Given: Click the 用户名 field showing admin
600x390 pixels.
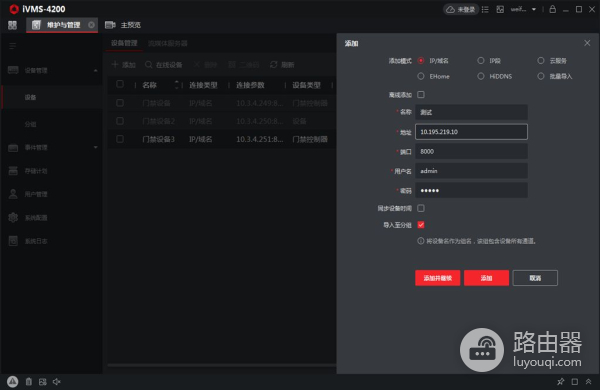Looking at the screenshot, I should [471, 171].
